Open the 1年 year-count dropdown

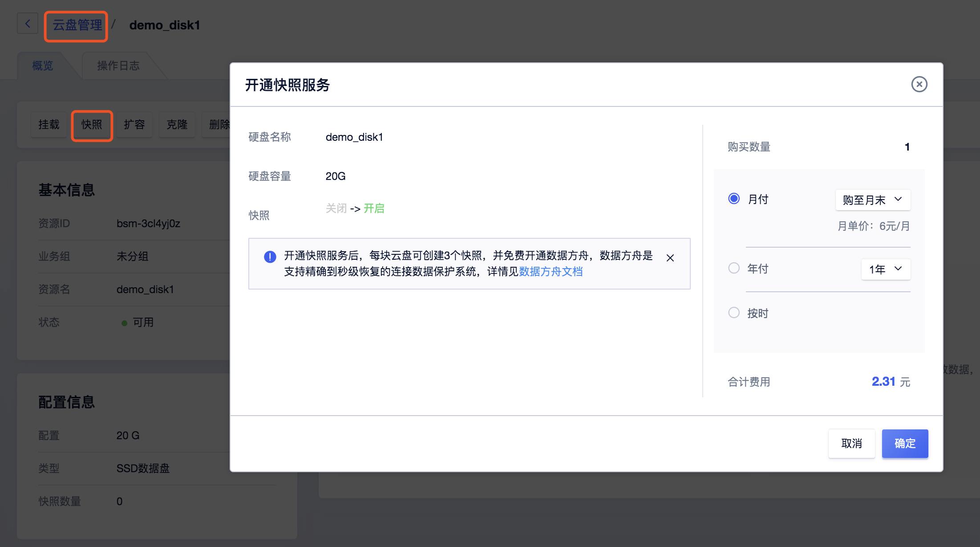click(885, 269)
